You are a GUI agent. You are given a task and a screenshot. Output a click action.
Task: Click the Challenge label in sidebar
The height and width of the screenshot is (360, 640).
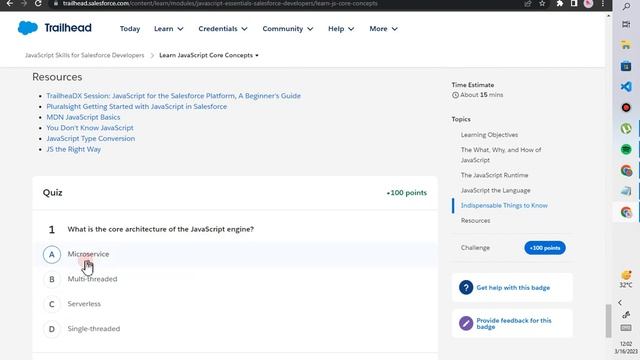click(476, 248)
